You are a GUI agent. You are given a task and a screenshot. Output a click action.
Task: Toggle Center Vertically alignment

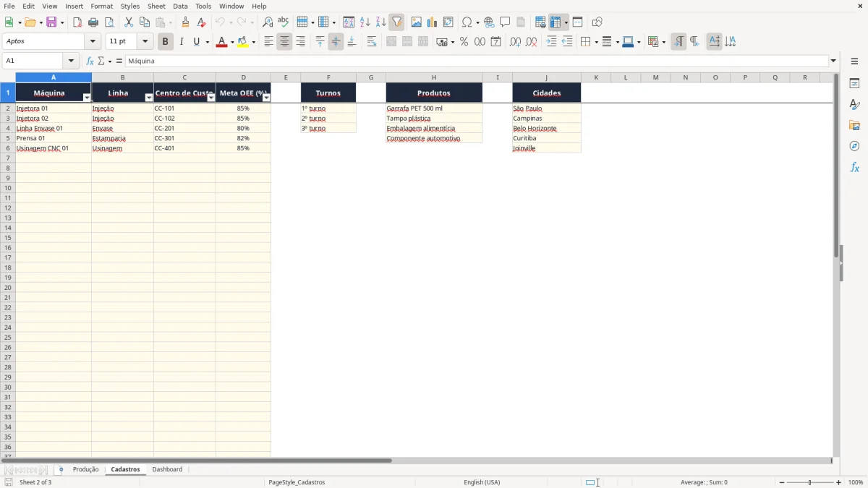336,42
